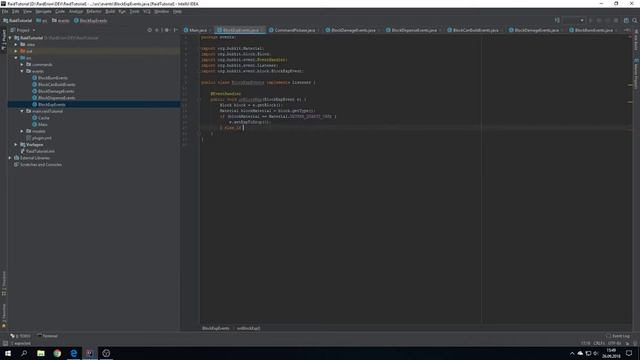This screenshot has width=640, height=360.
Task: Open Project panel settings gear
Action: click(x=167, y=30)
